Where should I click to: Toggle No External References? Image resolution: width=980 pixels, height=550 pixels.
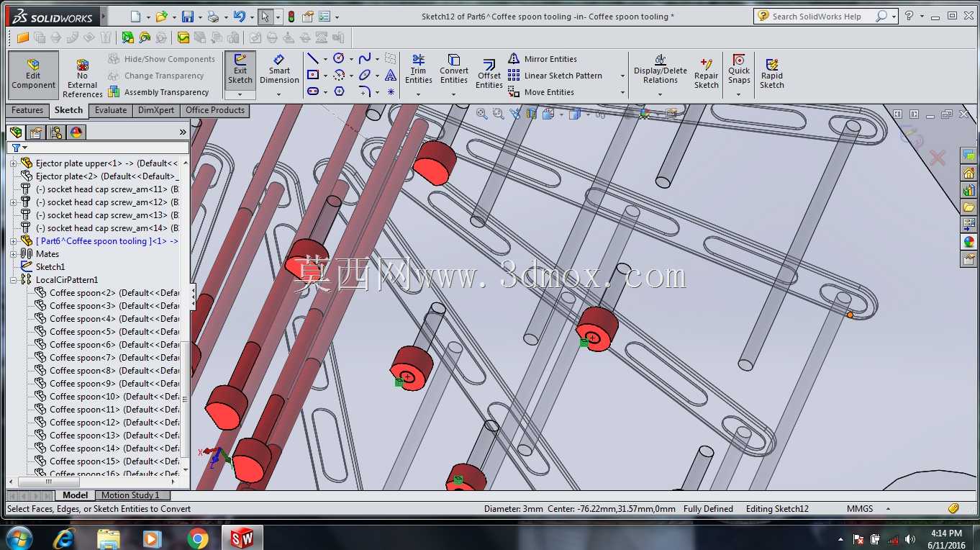pos(83,78)
